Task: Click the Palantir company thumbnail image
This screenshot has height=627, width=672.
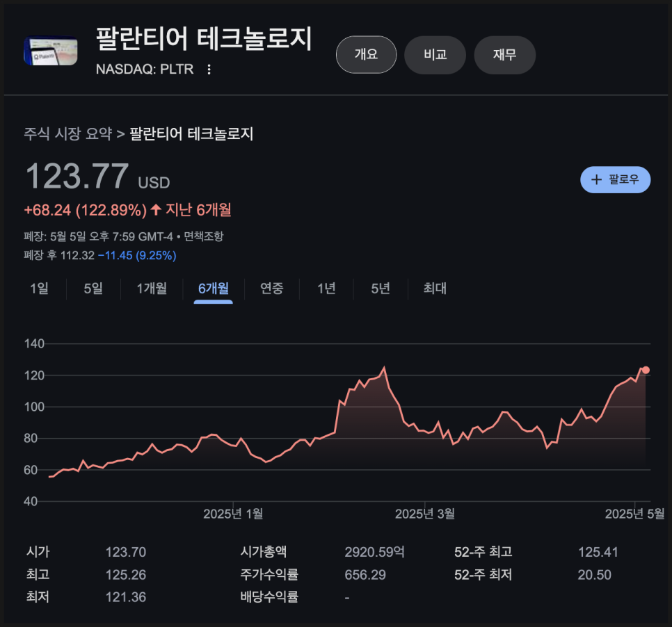Action: point(51,51)
